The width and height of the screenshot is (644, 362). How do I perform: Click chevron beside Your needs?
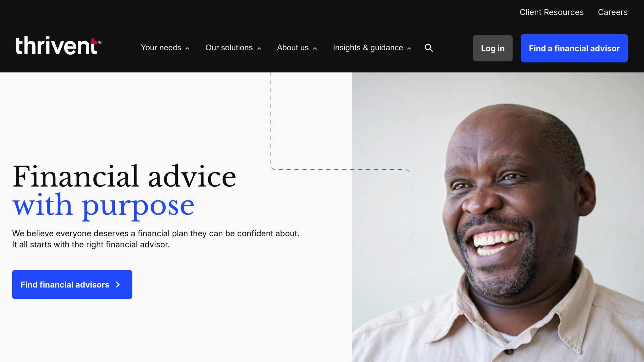187,48
